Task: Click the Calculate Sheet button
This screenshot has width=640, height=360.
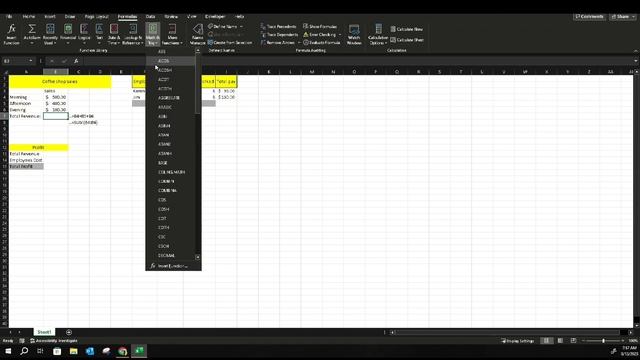Action: [407, 40]
